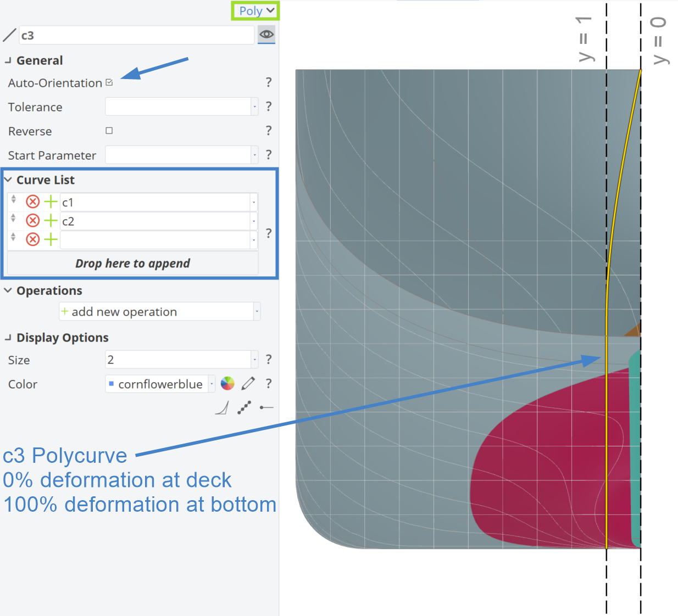Add a curve after the empty row
The width and height of the screenshot is (678, 616).
tap(51, 239)
